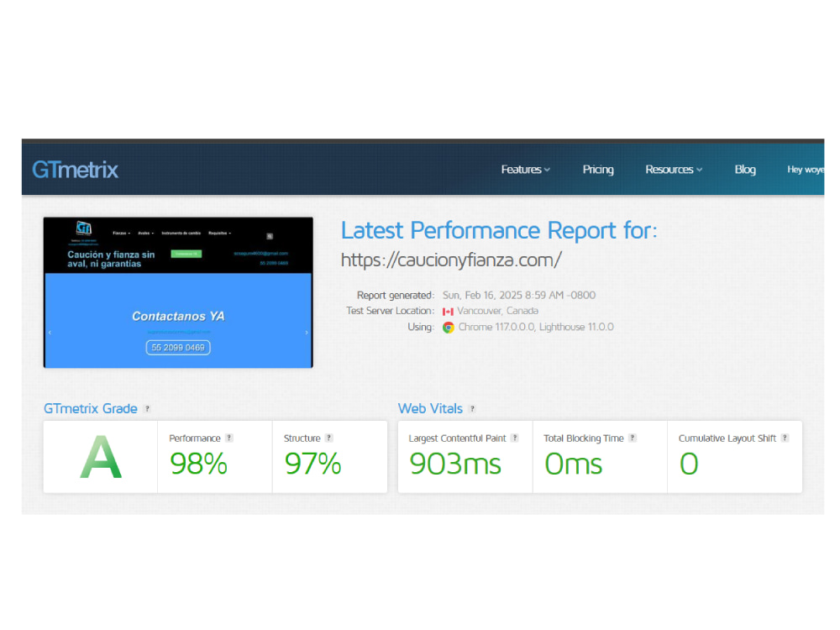Click the Cumulative Layout Shift help icon
This screenshot has width=840, height=630.
click(x=785, y=438)
